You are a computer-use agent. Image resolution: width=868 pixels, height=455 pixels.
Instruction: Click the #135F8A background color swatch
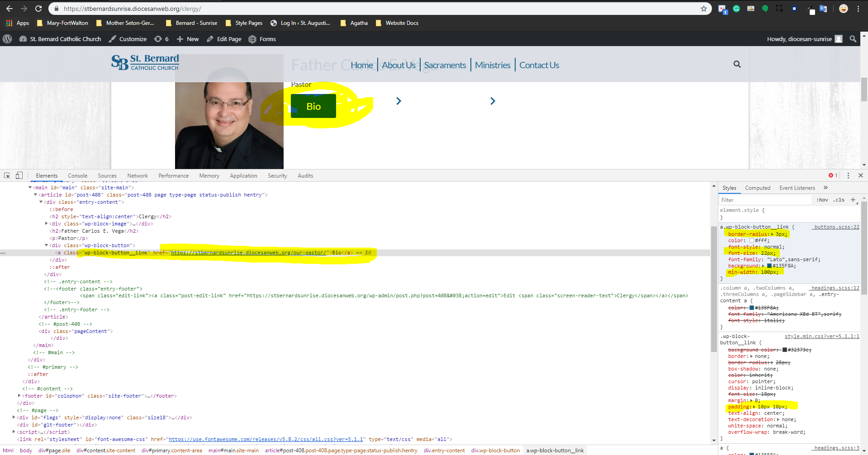(x=769, y=266)
